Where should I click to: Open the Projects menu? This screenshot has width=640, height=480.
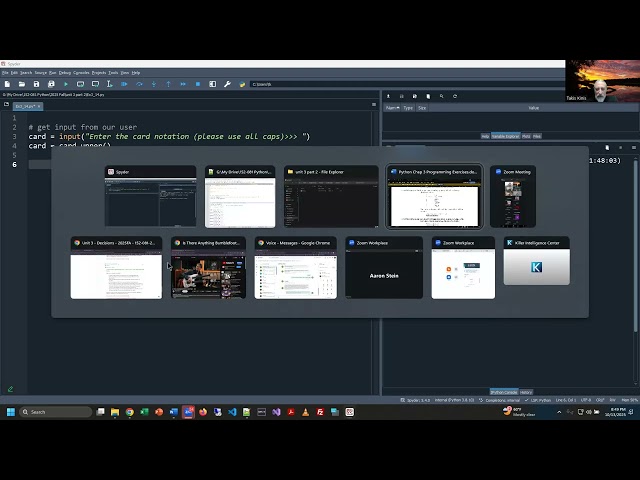tap(99, 73)
